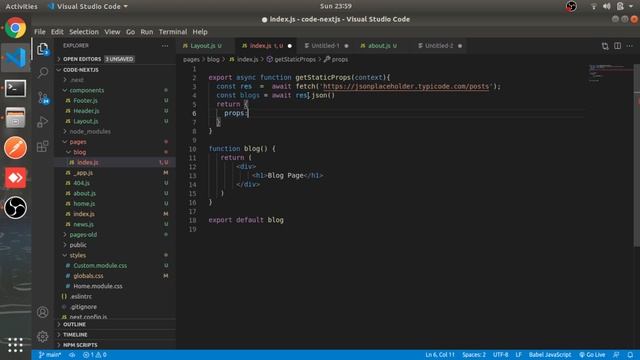Collapse the components folder
The width and height of the screenshot is (640, 360).
[115, 90]
